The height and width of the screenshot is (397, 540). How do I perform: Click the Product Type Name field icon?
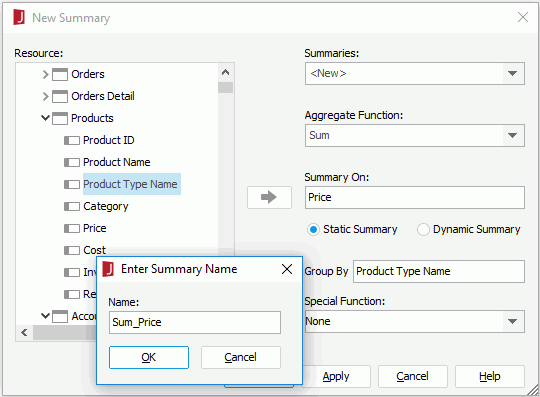(72, 185)
